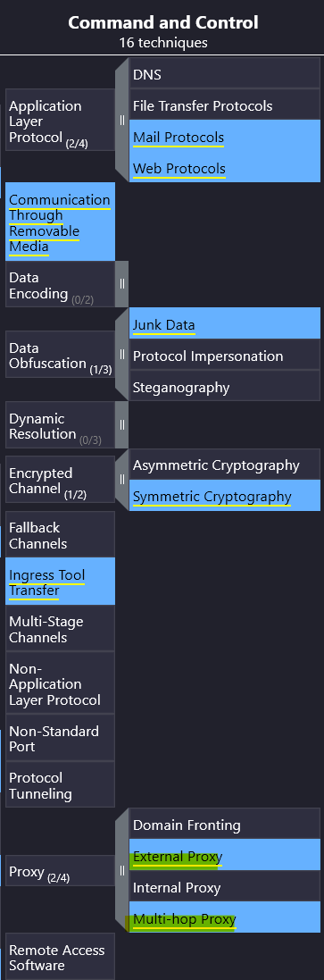Collapse the Application Layer Protocol sub-techniques handle

121,120
